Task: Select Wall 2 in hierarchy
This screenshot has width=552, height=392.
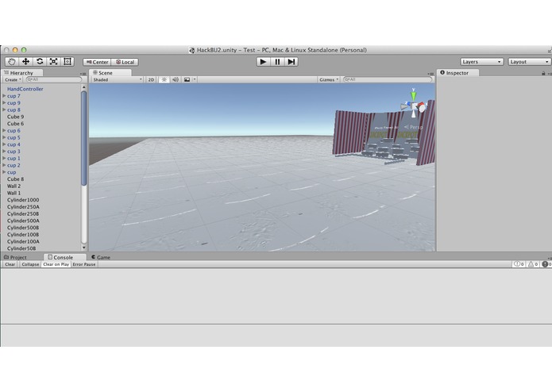Action: coord(14,186)
